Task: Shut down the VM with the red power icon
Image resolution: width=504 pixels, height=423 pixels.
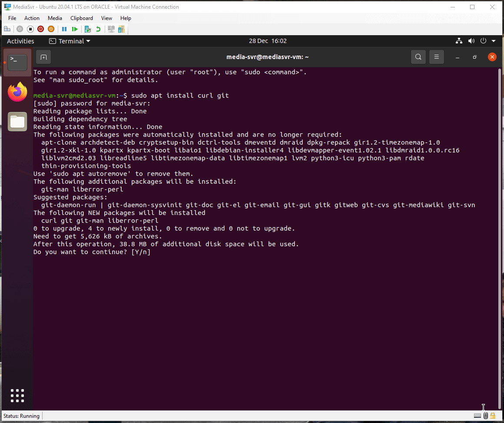Action: pyautogui.click(x=40, y=29)
